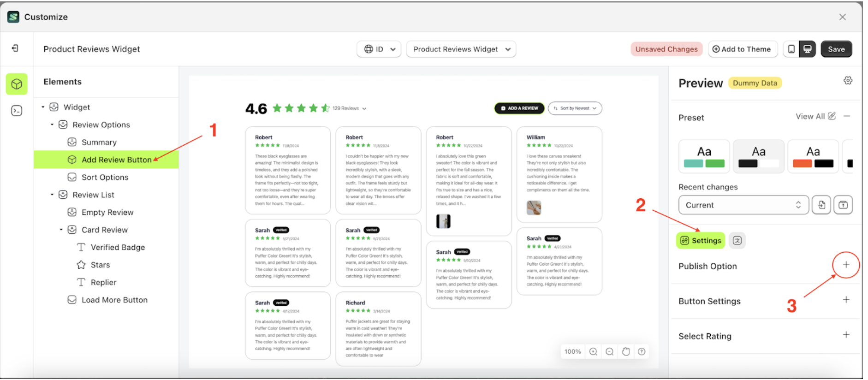The height and width of the screenshot is (380, 868).
Task: Choose the teal and green preset swatch
Action: pyautogui.click(x=704, y=156)
